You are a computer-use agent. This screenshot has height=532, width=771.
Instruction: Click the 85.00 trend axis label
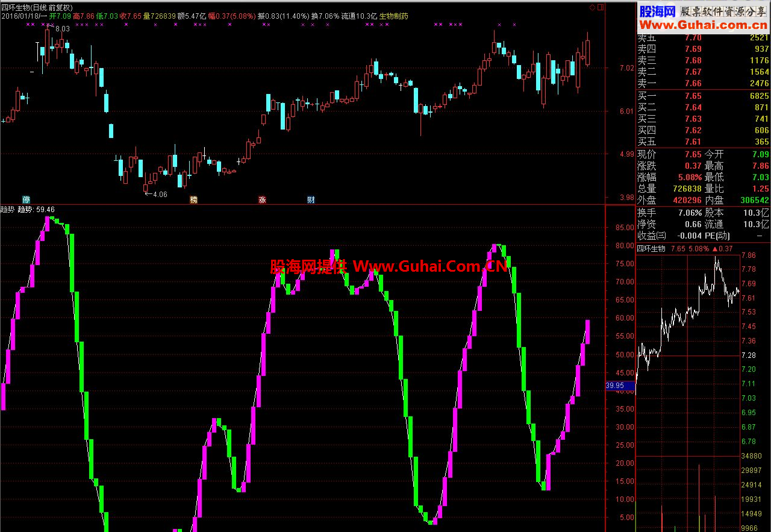click(625, 228)
